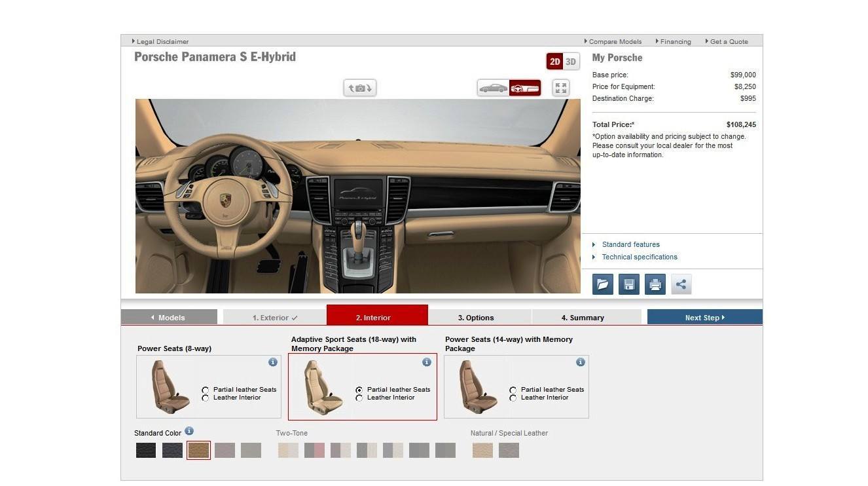Select the 2. Interior tab
The height and width of the screenshot is (486, 868).
377,315
